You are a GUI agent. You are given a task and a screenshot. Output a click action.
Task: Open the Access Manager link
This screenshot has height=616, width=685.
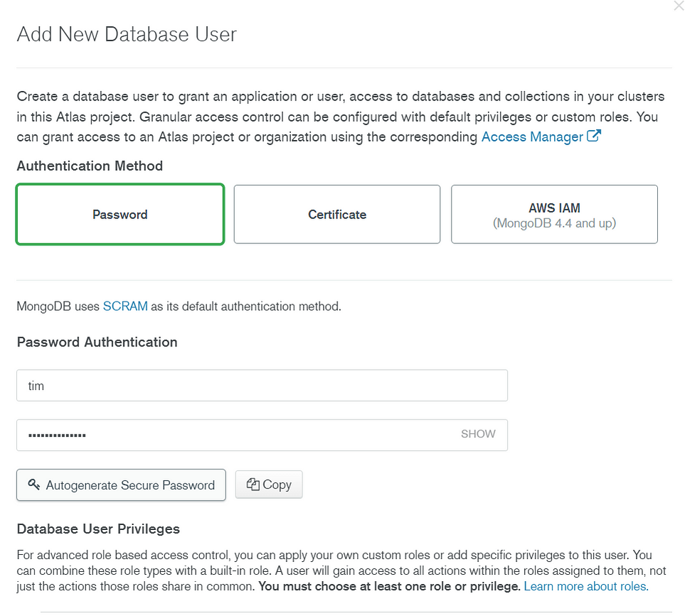tap(532, 137)
